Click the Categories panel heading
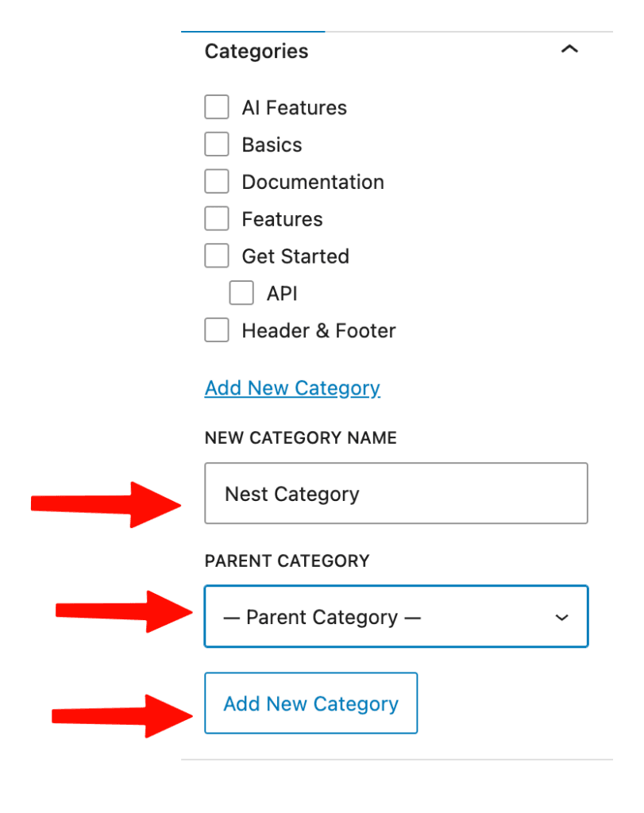 (x=256, y=52)
